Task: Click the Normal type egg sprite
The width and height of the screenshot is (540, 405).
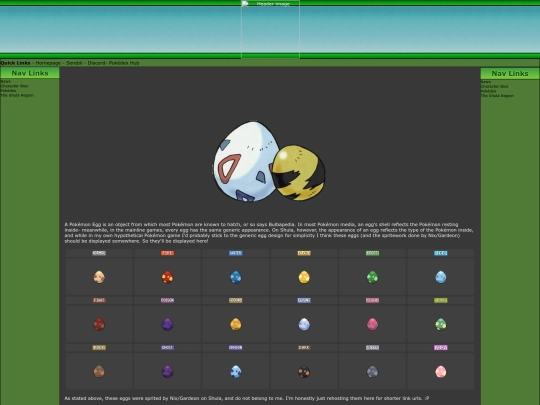Action: (x=99, y=277)
